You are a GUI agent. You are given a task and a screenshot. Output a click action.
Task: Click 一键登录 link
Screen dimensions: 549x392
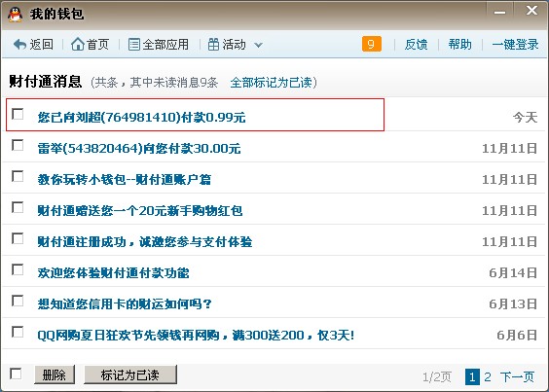point(515,45)
